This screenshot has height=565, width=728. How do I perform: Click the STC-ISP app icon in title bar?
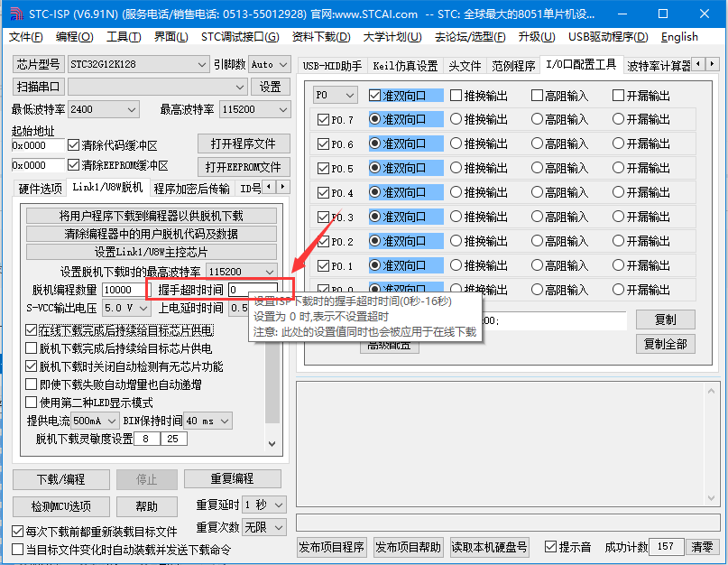16,14
